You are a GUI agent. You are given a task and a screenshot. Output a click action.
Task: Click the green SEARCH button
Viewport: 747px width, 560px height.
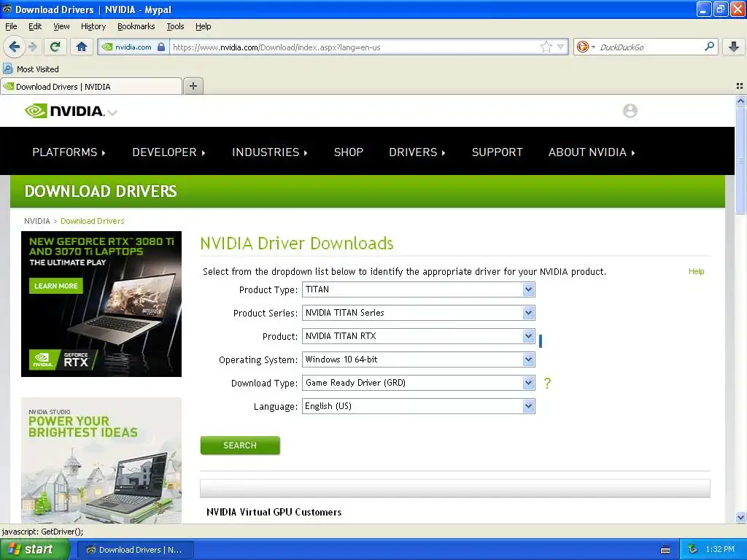click(240, 446)
